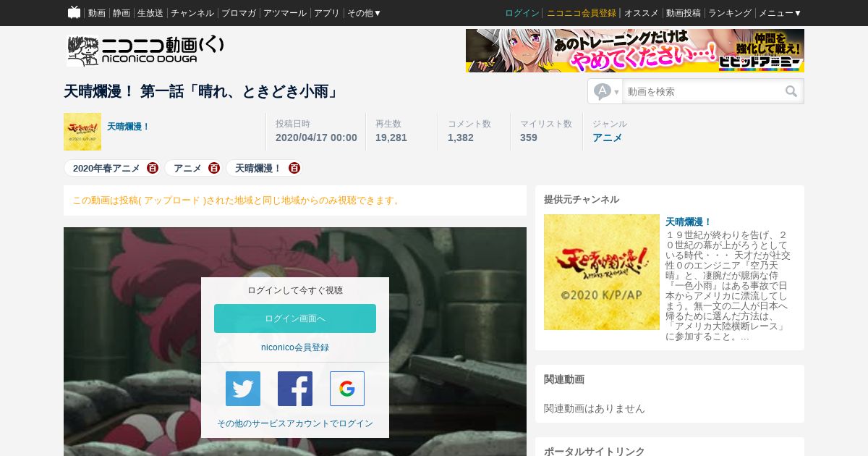Click 関連動画はありません text
Image resolution: width=868 pixels, height=456 pixels.
(595, 408)
